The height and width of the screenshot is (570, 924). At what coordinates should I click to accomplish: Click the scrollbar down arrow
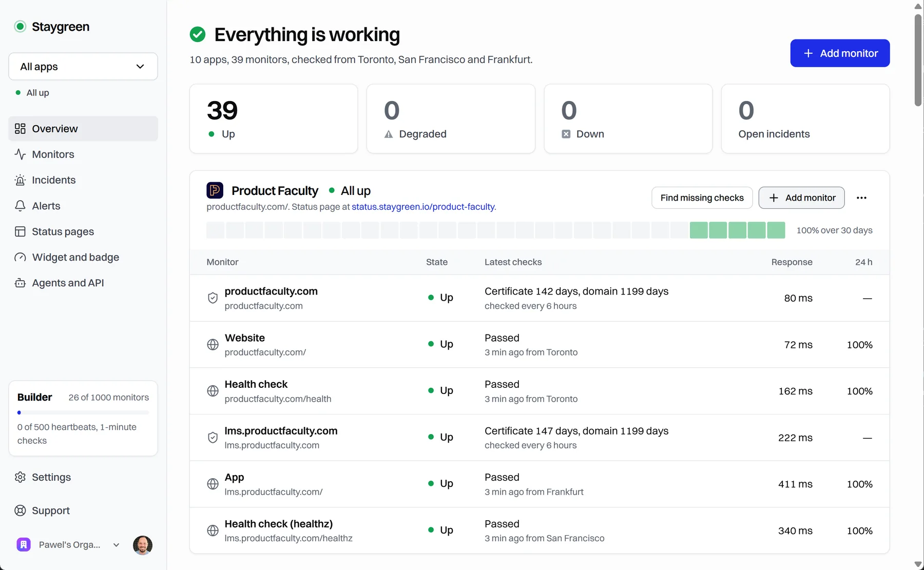[x=918, y=564]
